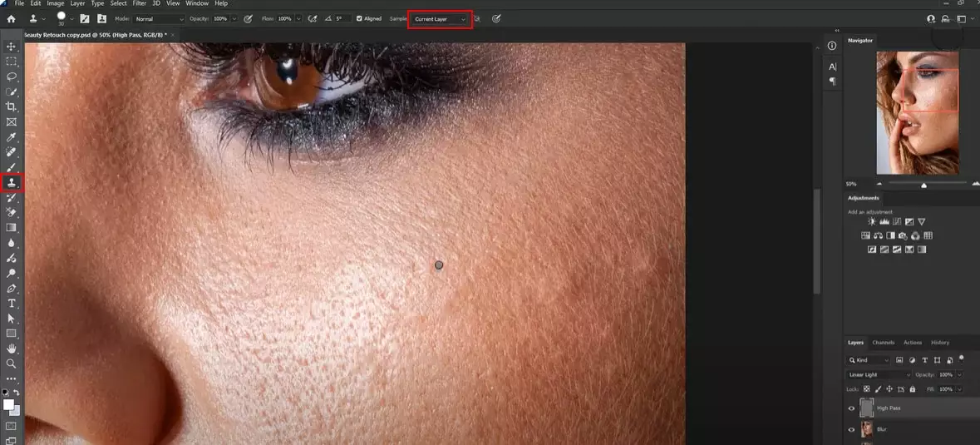Viewport: 980px width, 445px height.
Task: Select the Frame tool
Action: pyautogui.click(x=12, y=122)
